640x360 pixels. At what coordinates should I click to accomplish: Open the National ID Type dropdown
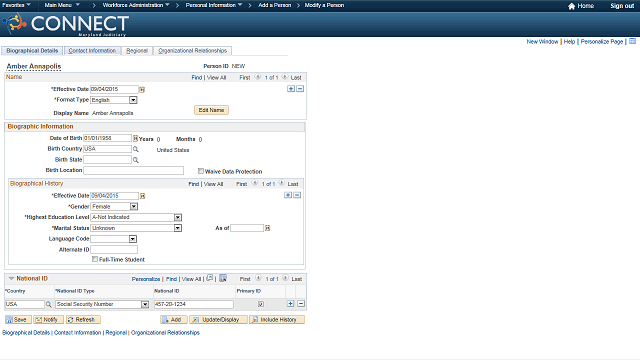pyautogui.click(x=145, y=304)
